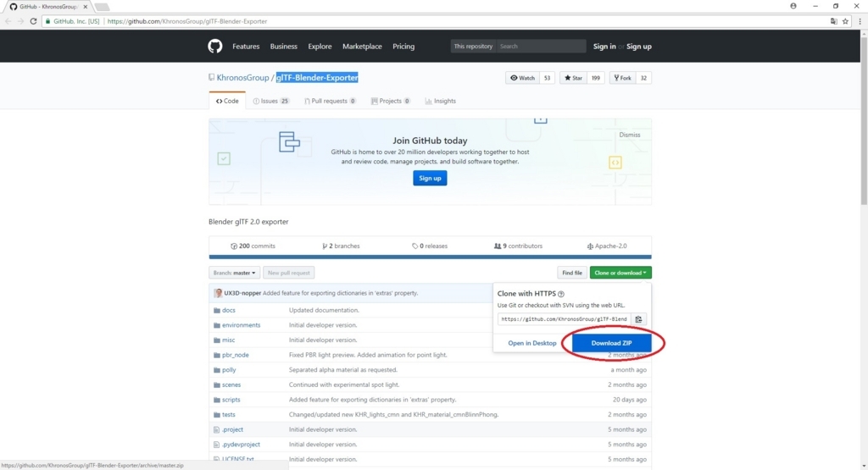The image size is (868, 470).
Task: Click Sign up in header
Action: (639, 47)
